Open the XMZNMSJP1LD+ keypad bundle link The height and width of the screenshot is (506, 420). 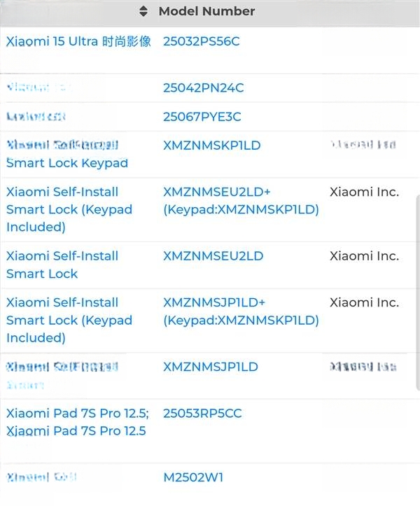point(241,311)
